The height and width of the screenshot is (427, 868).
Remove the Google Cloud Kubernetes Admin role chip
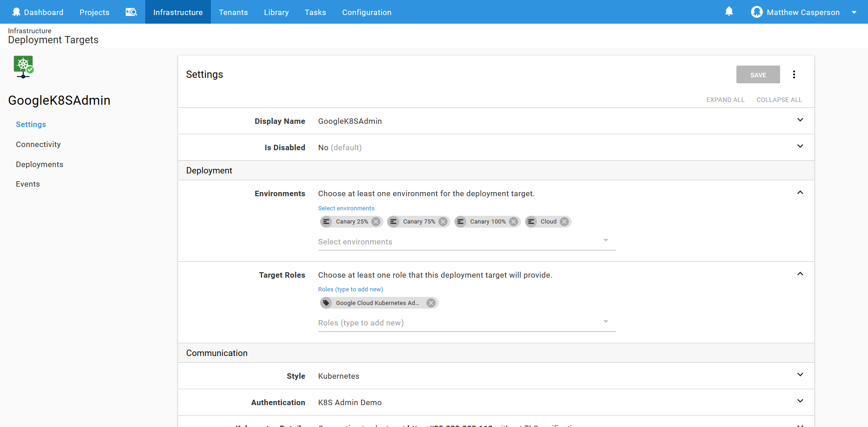click(x=431, y=303)
